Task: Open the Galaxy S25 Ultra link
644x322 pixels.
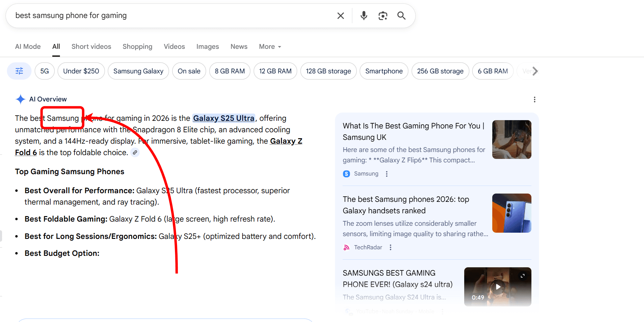Action: pos(223,118)
